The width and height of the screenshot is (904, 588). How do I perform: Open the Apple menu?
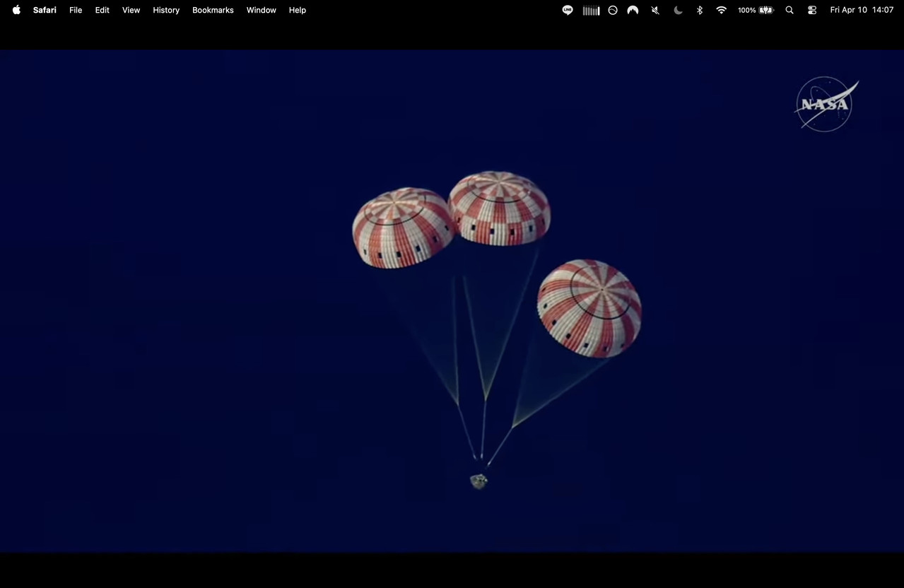point(16,10)
